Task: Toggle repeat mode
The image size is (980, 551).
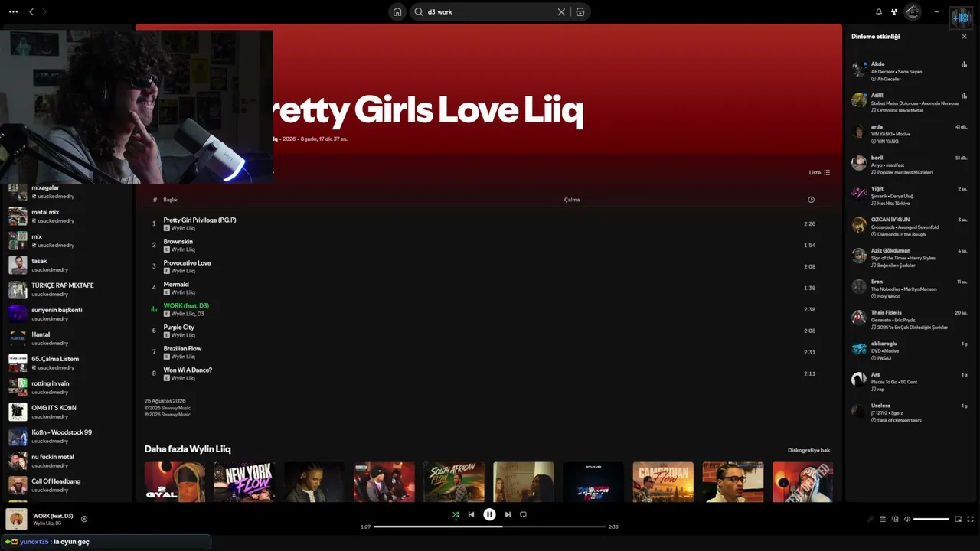Action: [523, 514]
